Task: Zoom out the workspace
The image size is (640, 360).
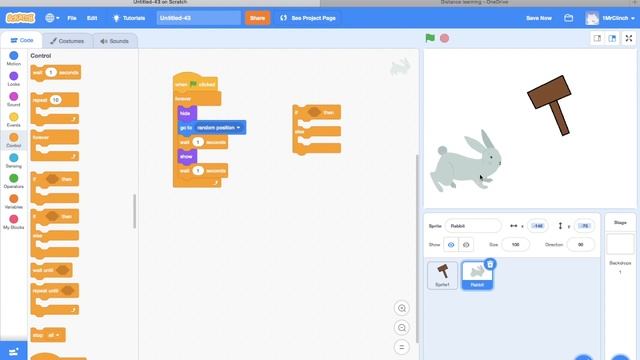Action: pyautogui.click(x=402, y=328)
